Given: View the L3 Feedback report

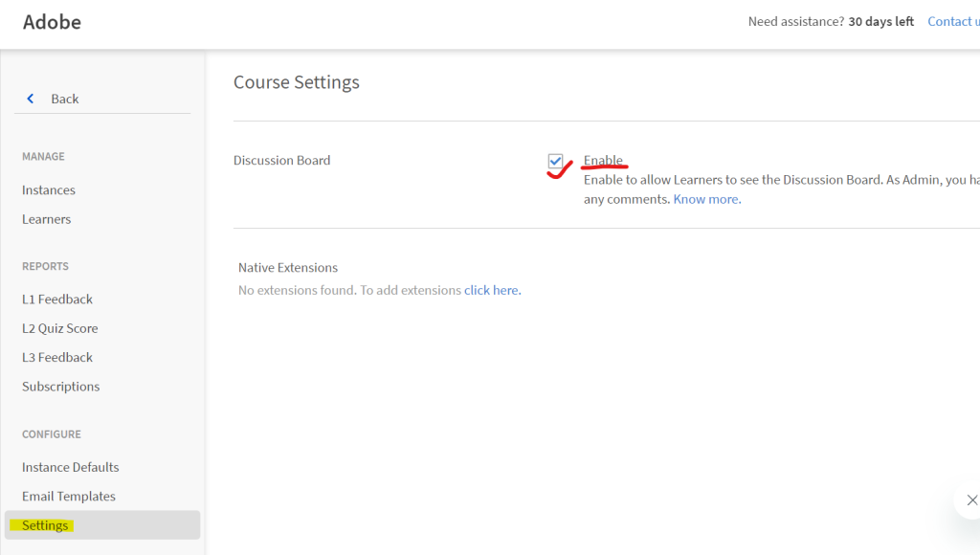Looking at the screenshot, I should (57, 357).
